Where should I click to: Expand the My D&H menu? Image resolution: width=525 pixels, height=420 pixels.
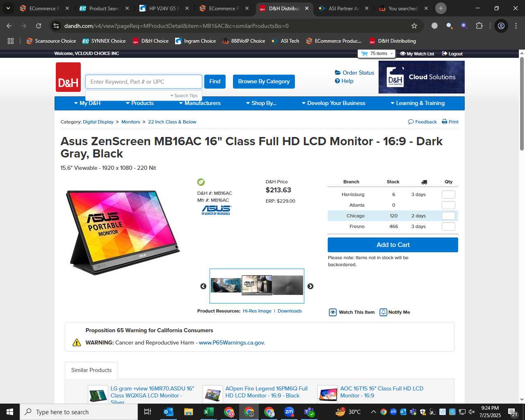[87, 103]
